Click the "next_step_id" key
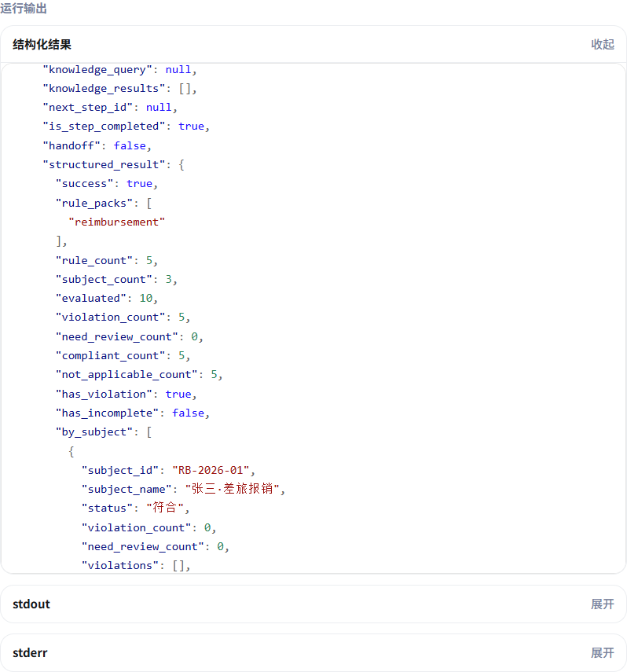The height and width of the screenshot is (672, 627). coord(87,108)
